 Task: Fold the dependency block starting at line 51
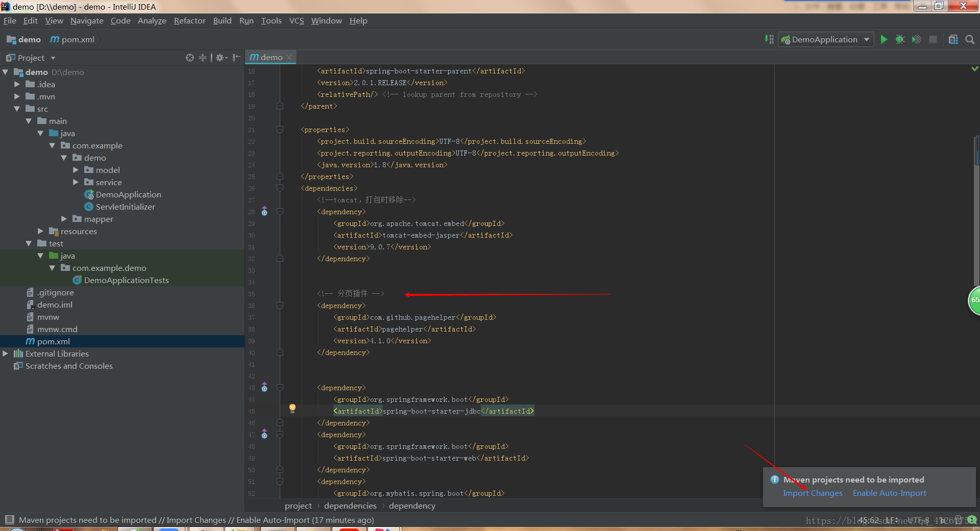280,482
